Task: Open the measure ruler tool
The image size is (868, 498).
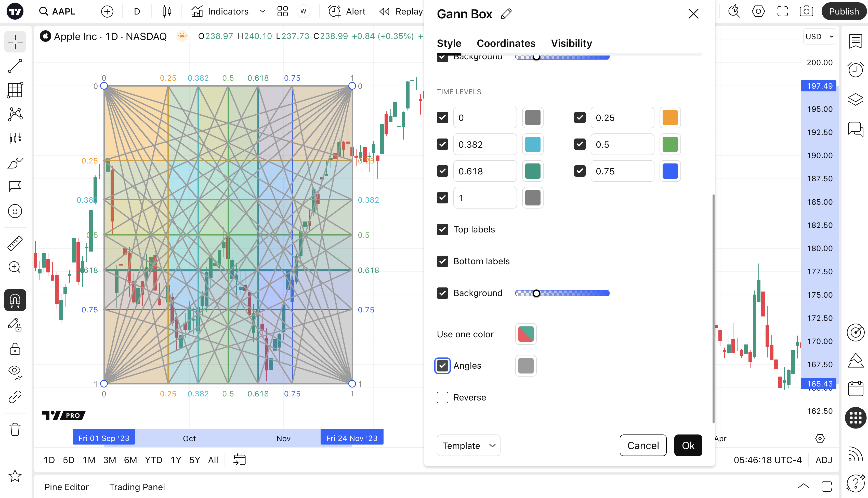Action: point(15,243)
